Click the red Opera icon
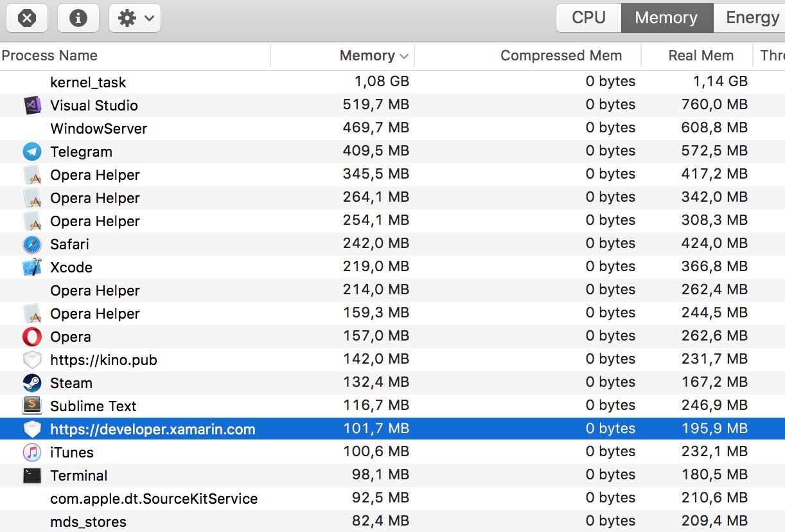Image resolution: width=785 pixels, height=532 pixels. point(32,337)
